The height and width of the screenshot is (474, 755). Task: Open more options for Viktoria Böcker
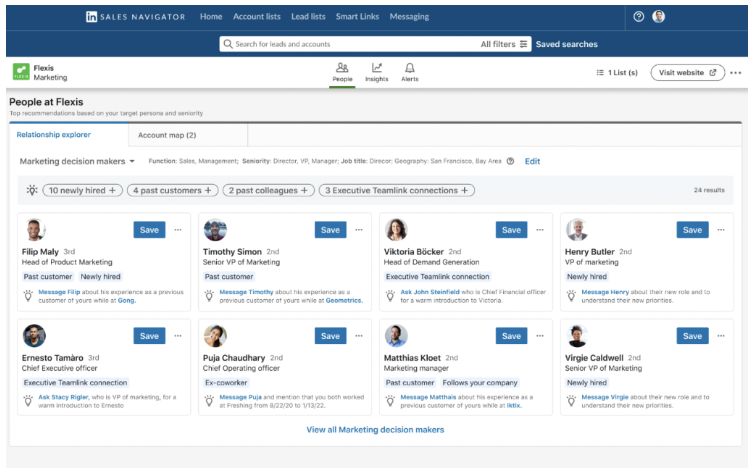540,230
